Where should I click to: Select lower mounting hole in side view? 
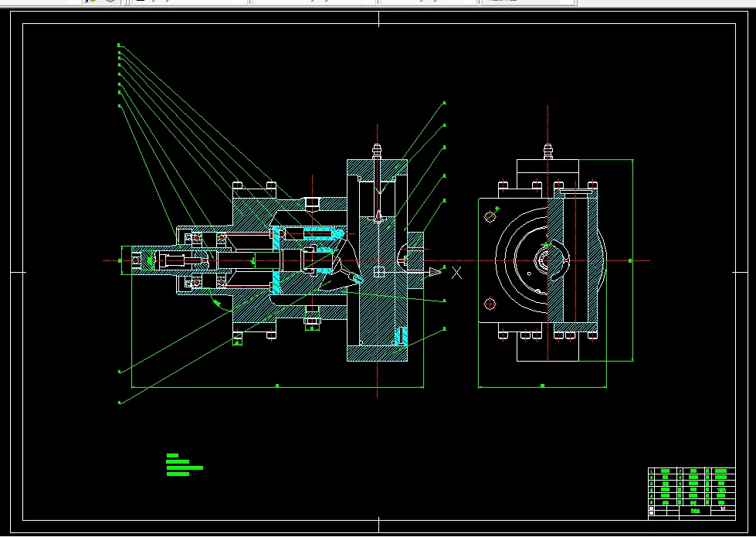click(490, 304)
